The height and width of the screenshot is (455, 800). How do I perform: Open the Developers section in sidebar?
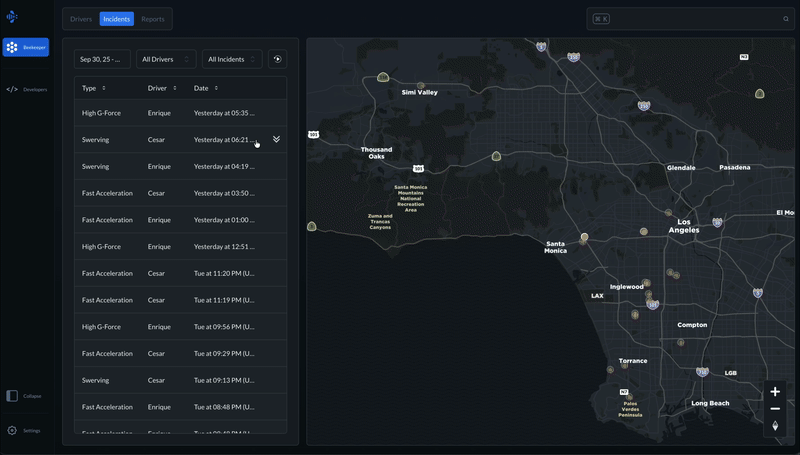click(x=25, y=89)
